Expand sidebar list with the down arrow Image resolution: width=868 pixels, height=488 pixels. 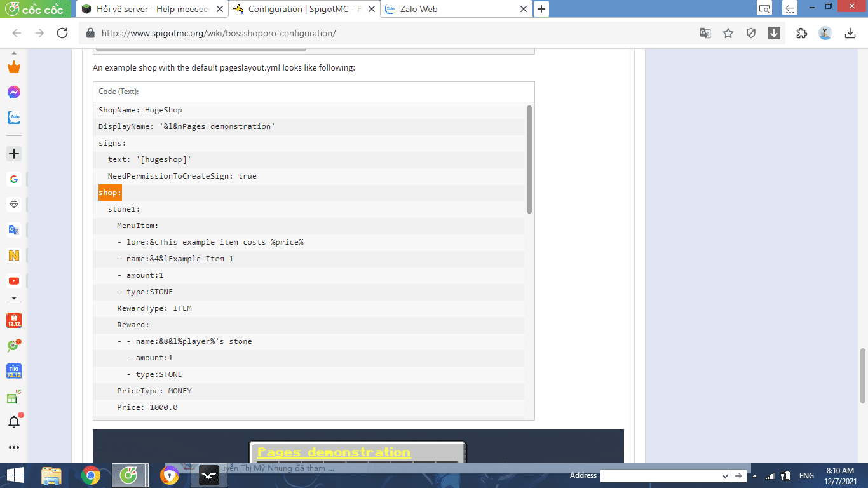(x=14, y=298)
